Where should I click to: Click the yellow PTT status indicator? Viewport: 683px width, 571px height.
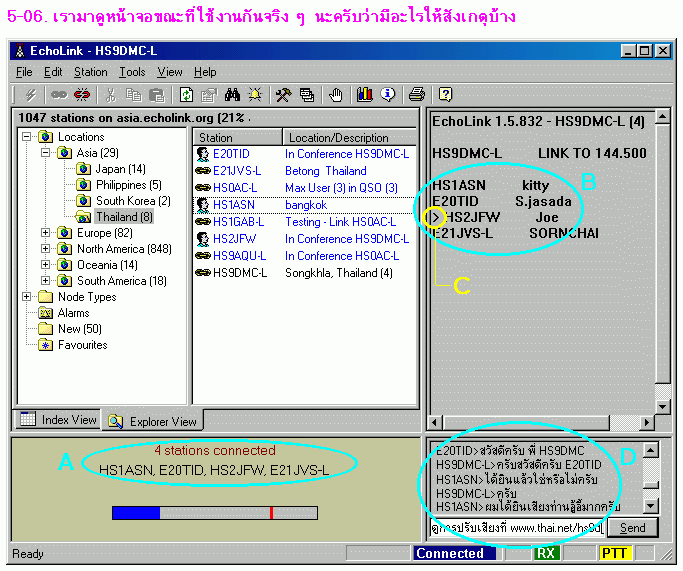[x=615, y=553]
